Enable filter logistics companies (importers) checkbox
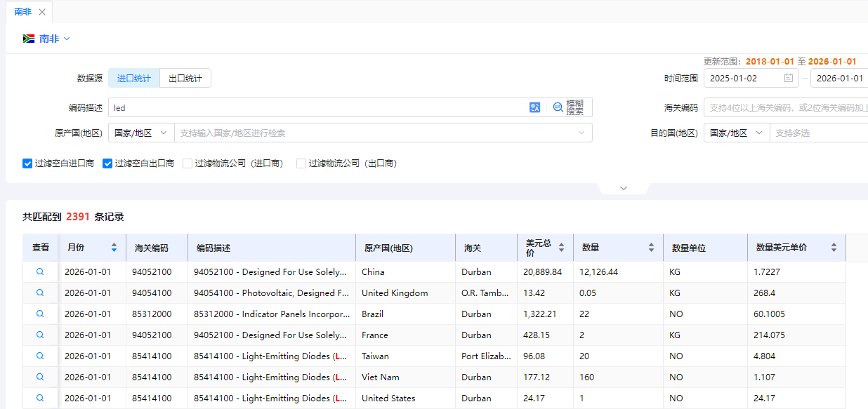 (188, 163)
